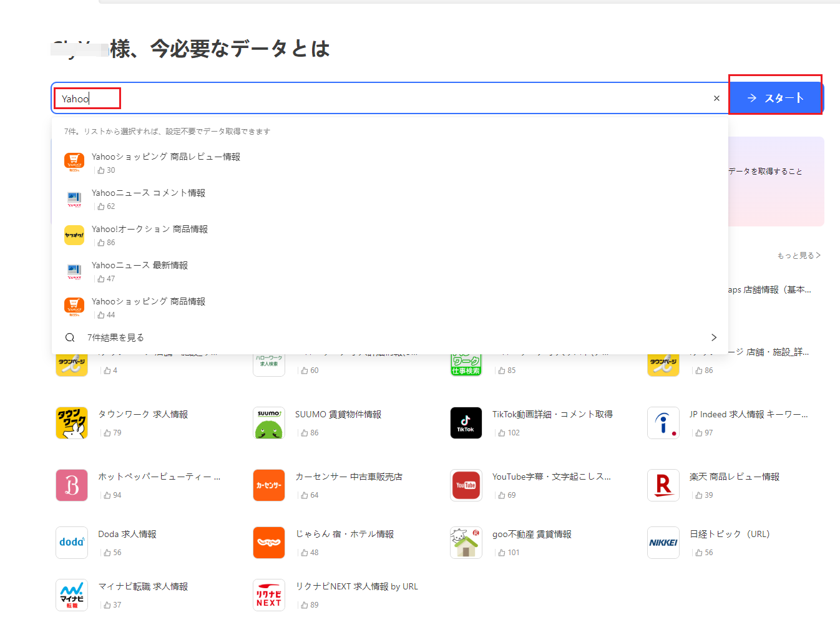The height and width of the screenshot is (620, 840).
Task: Select the yellow Yahoo!オークション 商品情報 icon
Action: click(x=74, y=235)
